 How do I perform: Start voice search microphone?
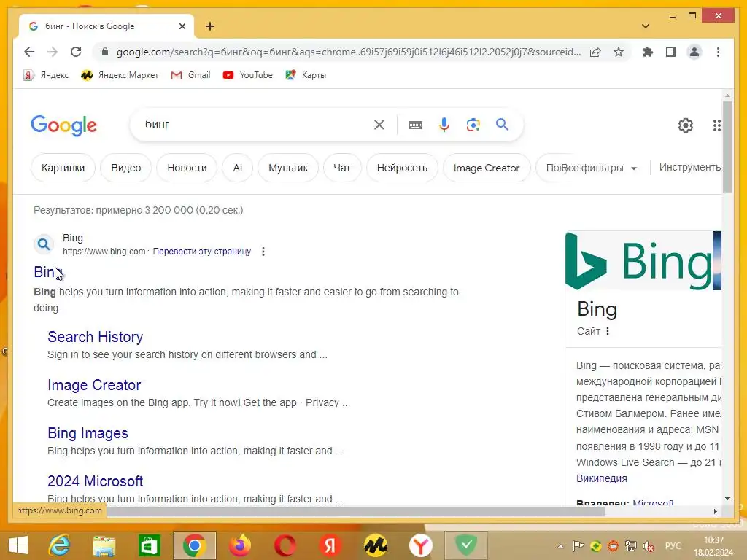pos(444,125)
